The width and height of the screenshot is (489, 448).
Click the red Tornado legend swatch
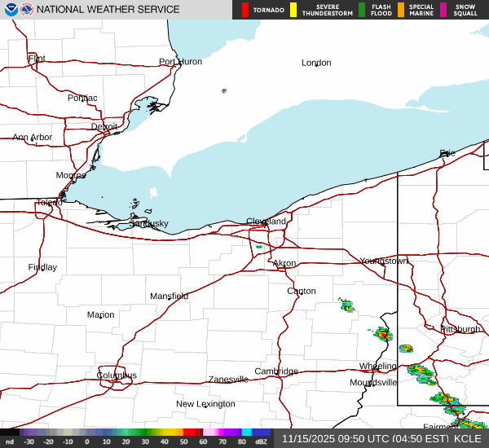(245, 10)
